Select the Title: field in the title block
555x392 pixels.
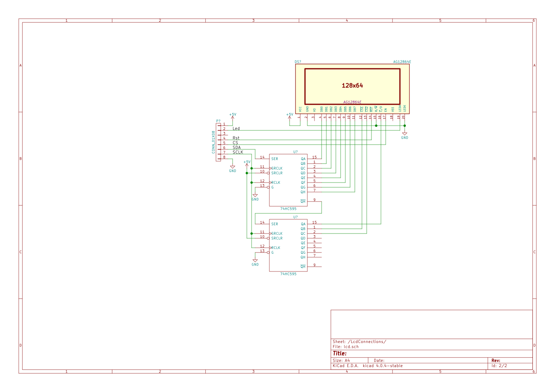click(x=339, y=353)
